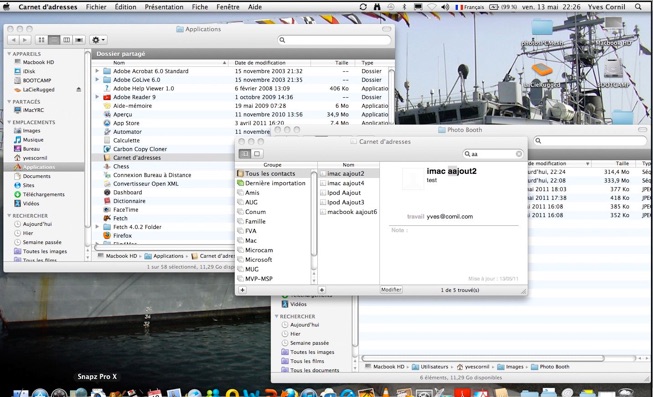
Task: Switch Address Book to card and columns view
Action: click(x=245, y=154)
